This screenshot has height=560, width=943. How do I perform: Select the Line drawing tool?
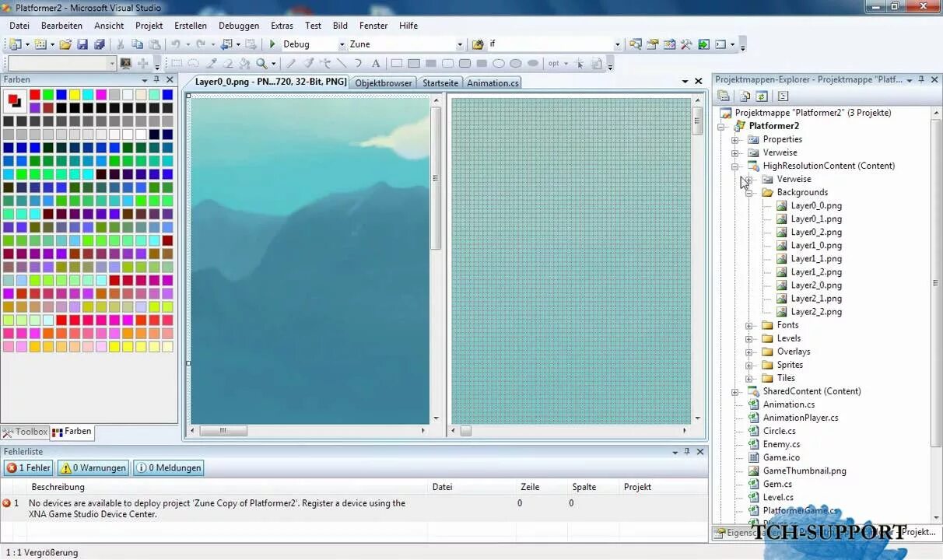tap(342, 64)
